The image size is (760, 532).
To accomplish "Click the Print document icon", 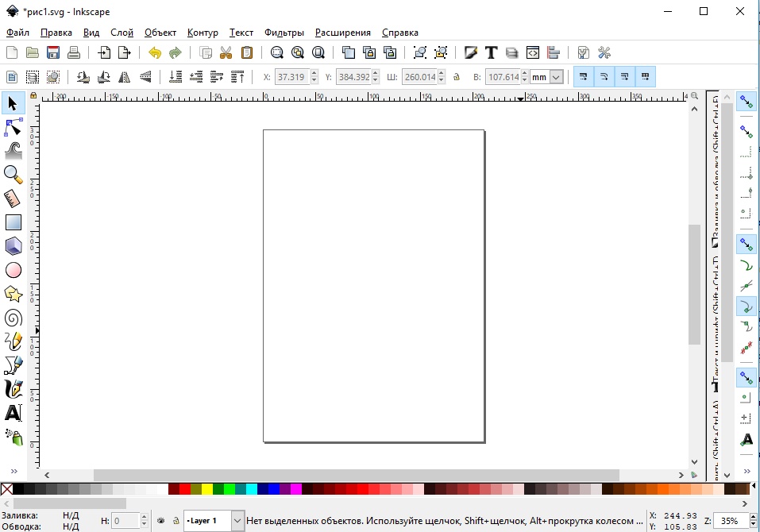I will (x=74, y=52).
